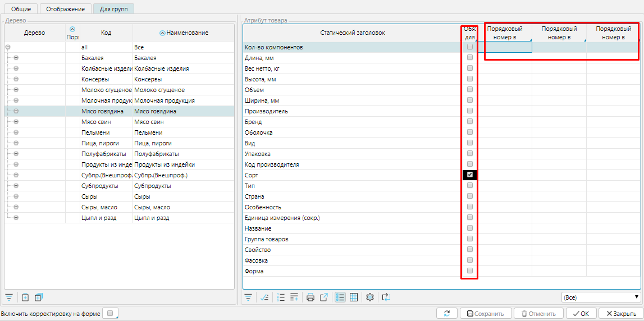Click the refresh button beside Сохранить
The image size is (644, 321).
pyautogui.click(x=446, y=314)
